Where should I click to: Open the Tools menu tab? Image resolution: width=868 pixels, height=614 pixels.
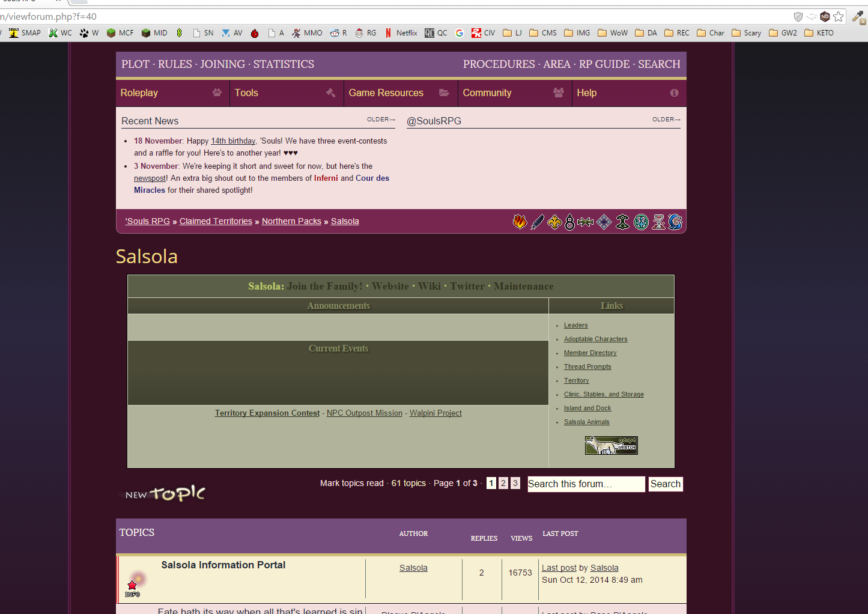(x=285, y=93)
